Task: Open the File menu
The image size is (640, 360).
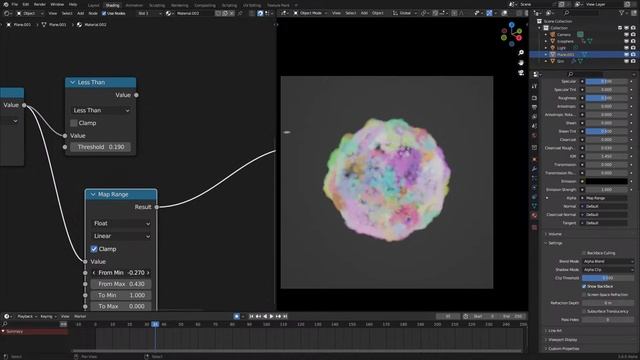Action: pos(15,4)
